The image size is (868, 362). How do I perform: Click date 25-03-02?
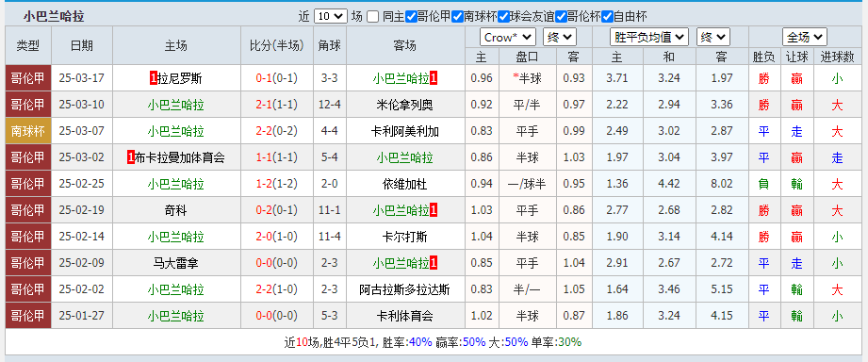pos(82,157)
